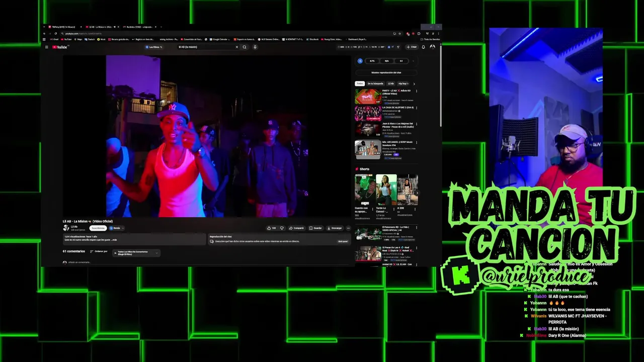The height and width of the screenshot is (362, 644).
Task: Open Todos los favoritos folder
Action: pos(430,39)
